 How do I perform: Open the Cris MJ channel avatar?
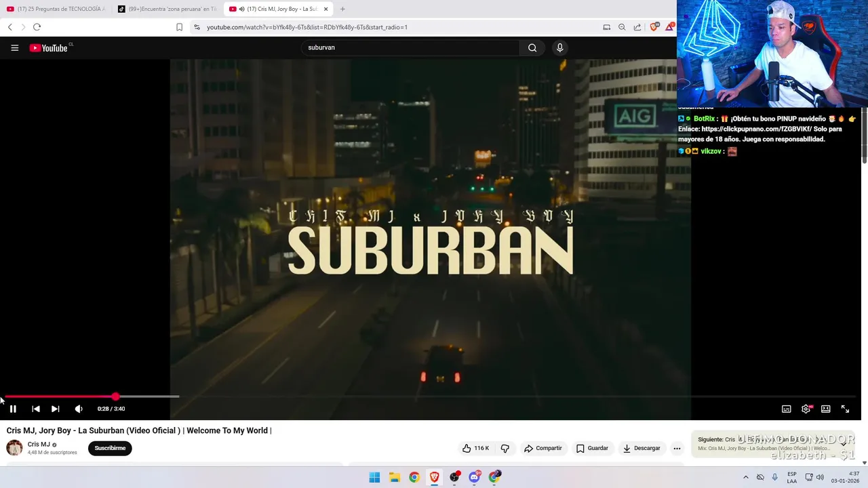pos(14,448)
